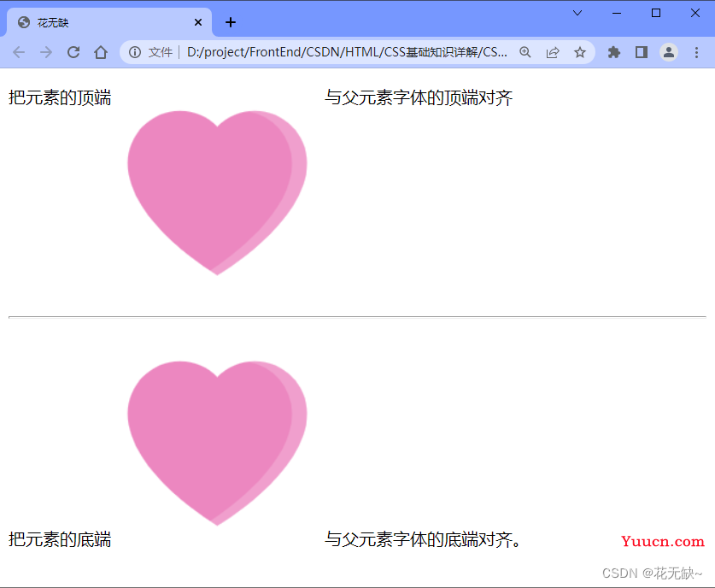Open the tab search chevron
Viewport: 715px width, 588px height.
(577, 13)
